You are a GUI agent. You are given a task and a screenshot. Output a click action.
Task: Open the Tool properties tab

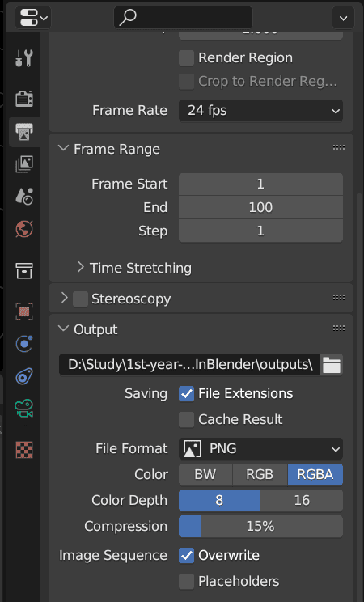click(x=24, y=58)
